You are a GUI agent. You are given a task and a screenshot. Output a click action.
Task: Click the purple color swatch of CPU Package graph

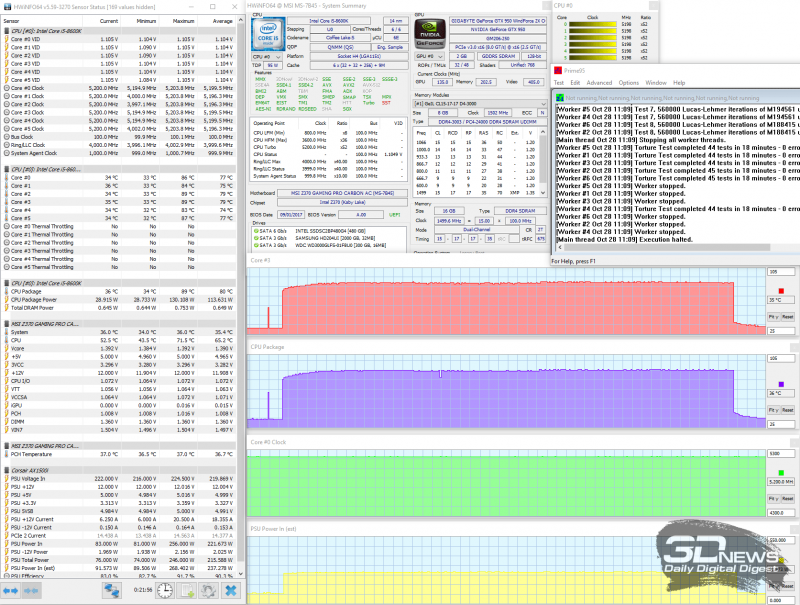pos(781,384)
